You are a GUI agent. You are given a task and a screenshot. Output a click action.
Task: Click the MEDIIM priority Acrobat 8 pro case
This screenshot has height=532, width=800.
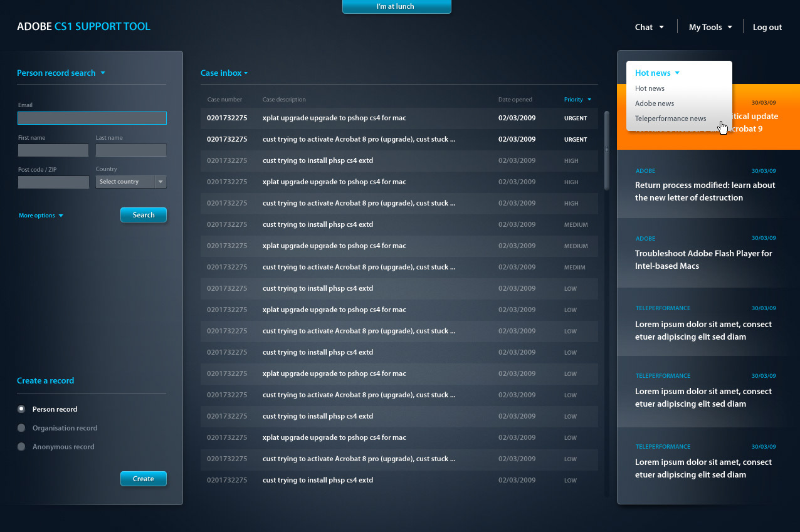[x=399, y=267]
